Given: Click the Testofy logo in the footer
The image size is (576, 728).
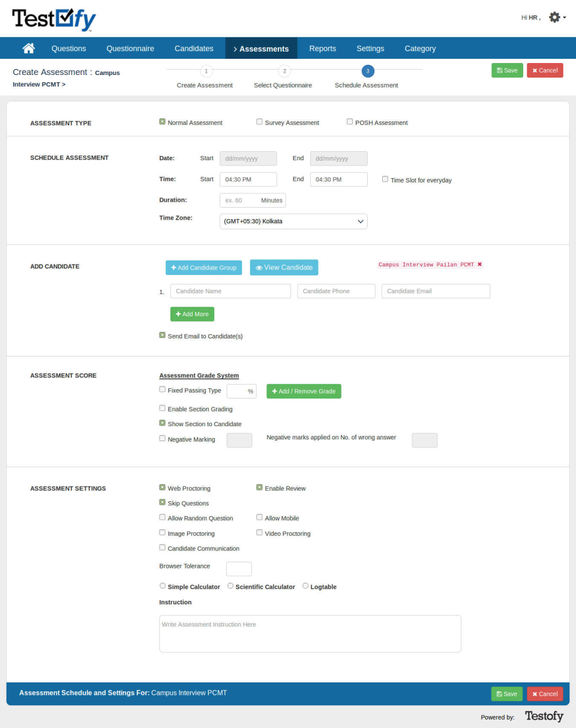Looking at the screenshot, I should point(544,716).
